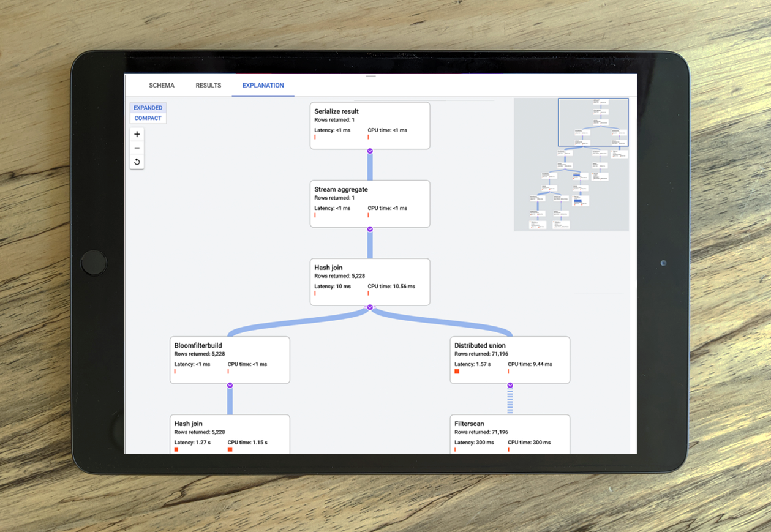Select EXPANDED layout mode
Image resolution: width=771 pixels, height=532 pixels.
pyautogui.click(x=148, y=107)
